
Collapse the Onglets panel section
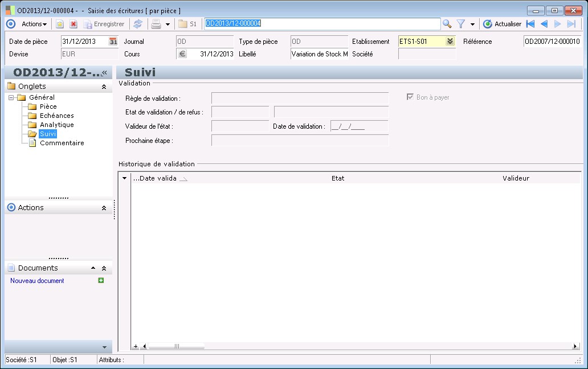click(x=104, y=87)
